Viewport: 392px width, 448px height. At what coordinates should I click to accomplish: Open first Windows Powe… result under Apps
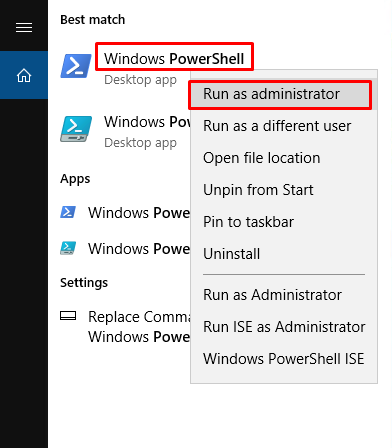(x=139, y=213)
